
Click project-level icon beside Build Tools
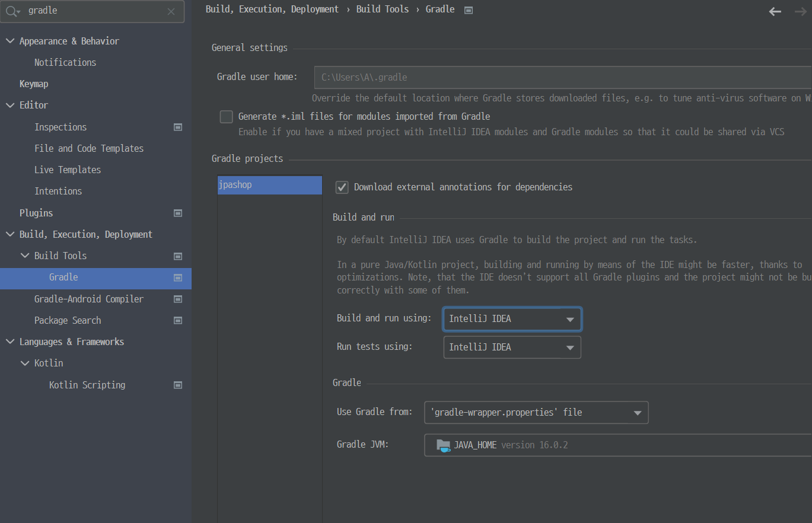click(x=177, y=256)
